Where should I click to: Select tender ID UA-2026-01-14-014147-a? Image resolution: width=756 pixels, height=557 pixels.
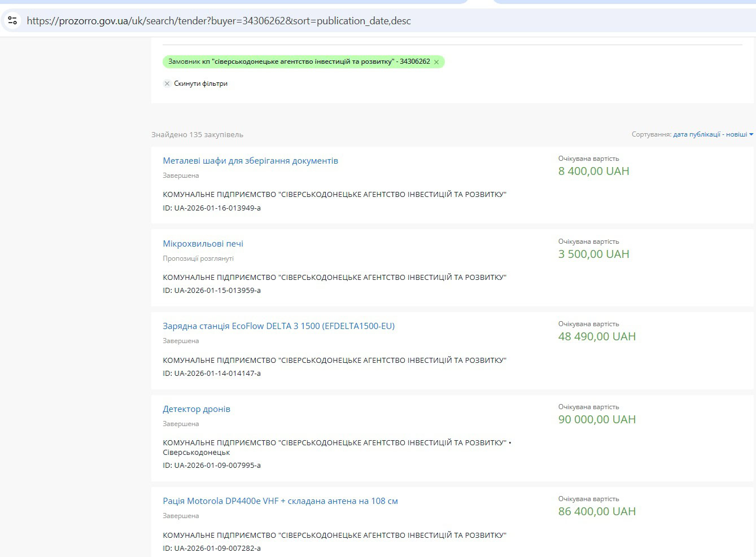pyautogui.click(x=212, y=373)
